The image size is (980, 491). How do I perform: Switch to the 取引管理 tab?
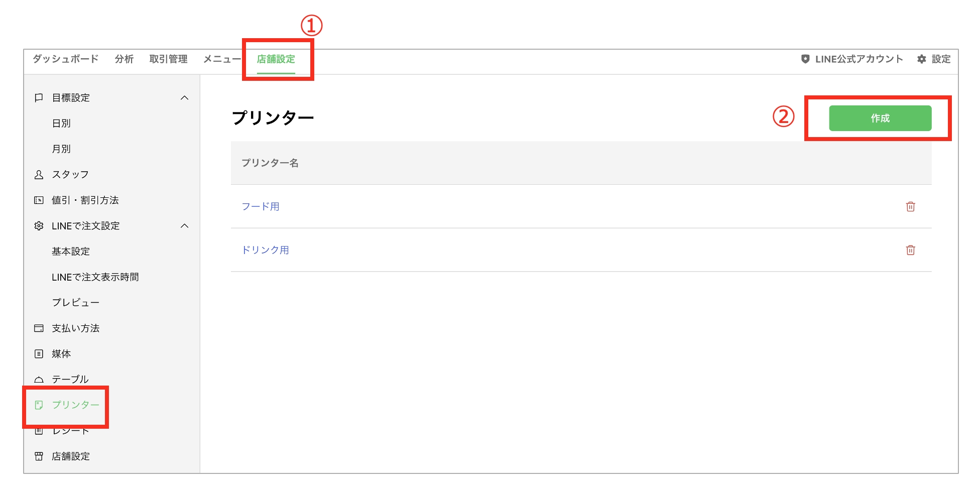point(168,59)
